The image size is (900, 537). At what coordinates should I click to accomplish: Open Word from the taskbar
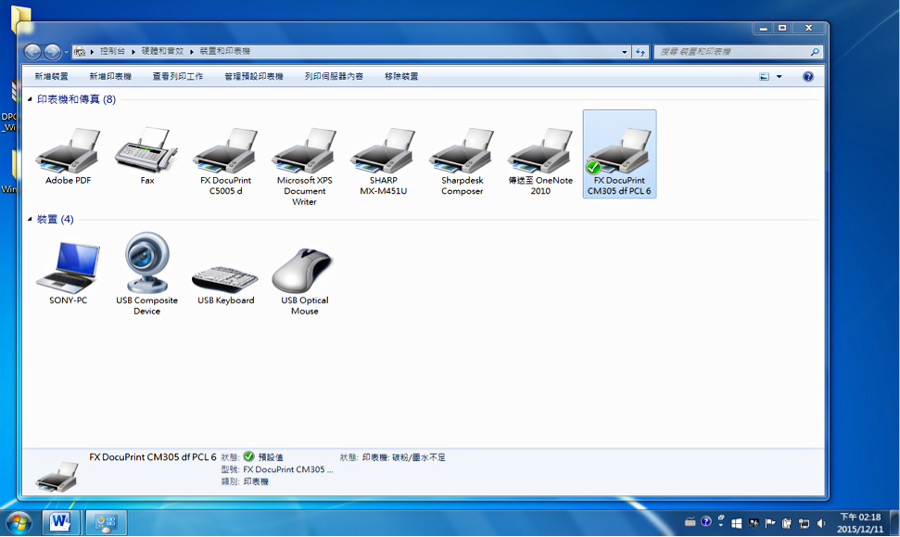pos(60,522)
